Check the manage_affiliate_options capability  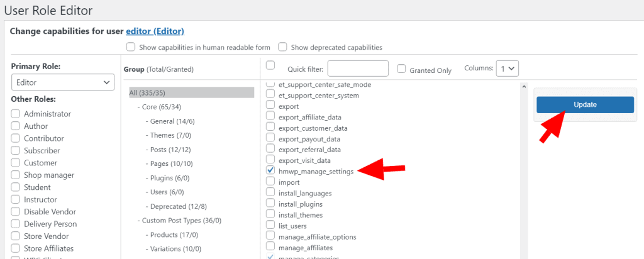point(270,235)
